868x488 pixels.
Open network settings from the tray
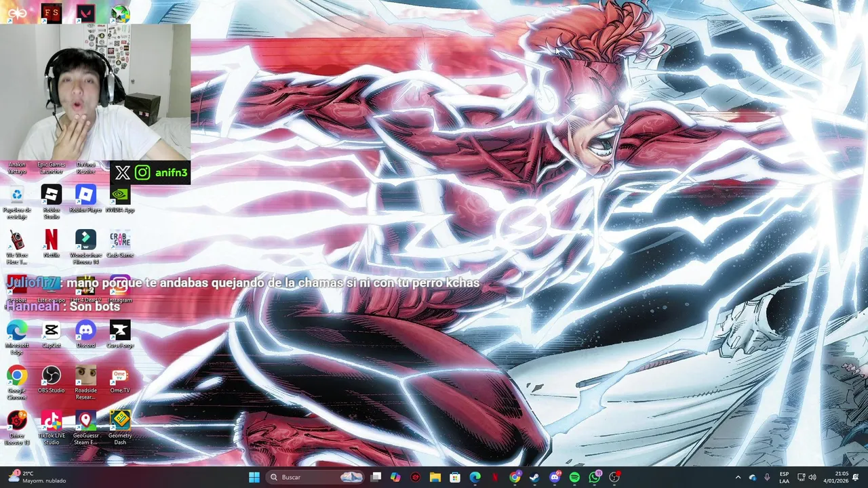pyautogui.click(x=801, y=477)
